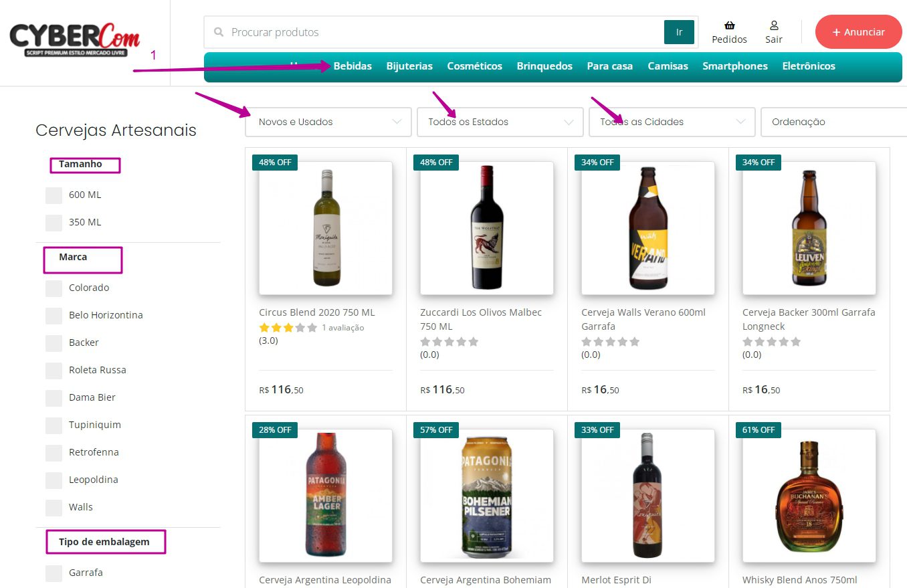Click the 61% OFF discount badge
907x588 pixels.
click(759, 429)
